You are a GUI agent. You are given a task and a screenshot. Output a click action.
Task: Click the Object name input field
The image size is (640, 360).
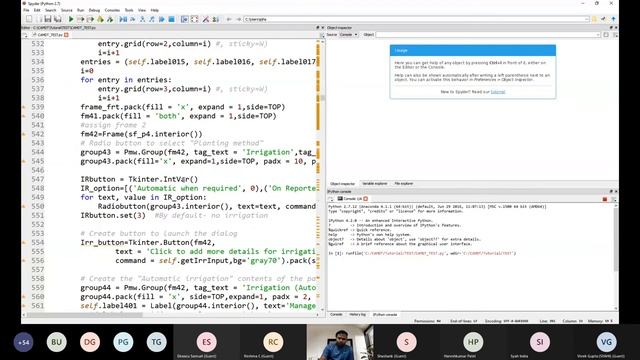point(488,35)
